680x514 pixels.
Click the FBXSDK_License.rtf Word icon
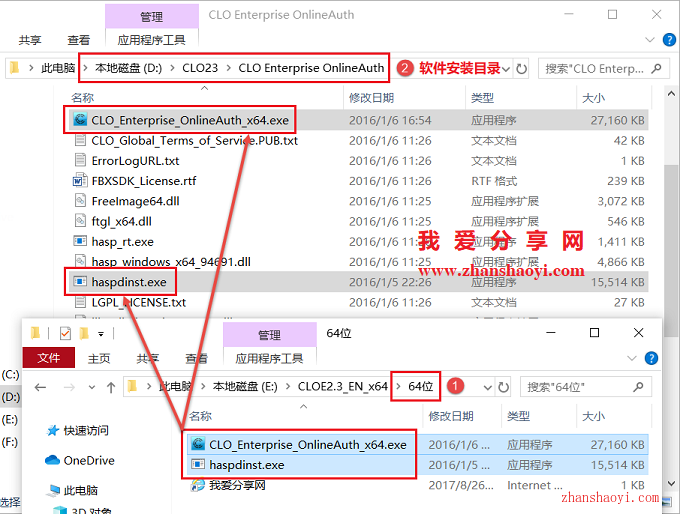click(x=80, y=180)
